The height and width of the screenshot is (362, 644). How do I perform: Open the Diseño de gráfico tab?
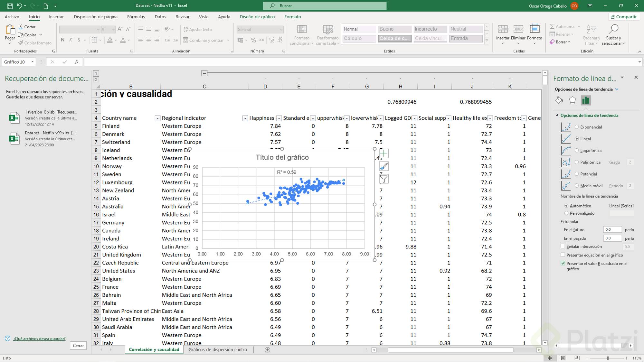tap(257, 17)
